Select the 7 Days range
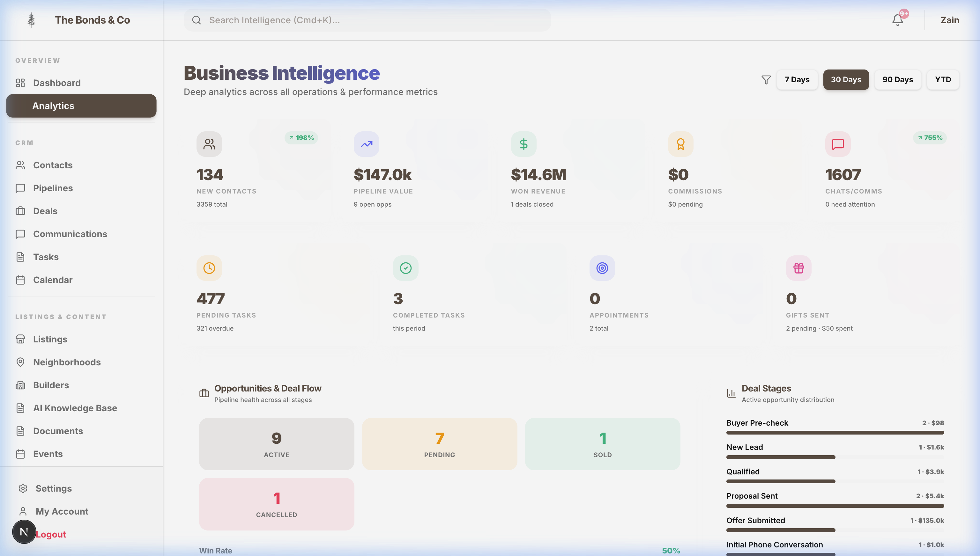The width and height of the screenshot is (980, 556). (x=797, y=79)
